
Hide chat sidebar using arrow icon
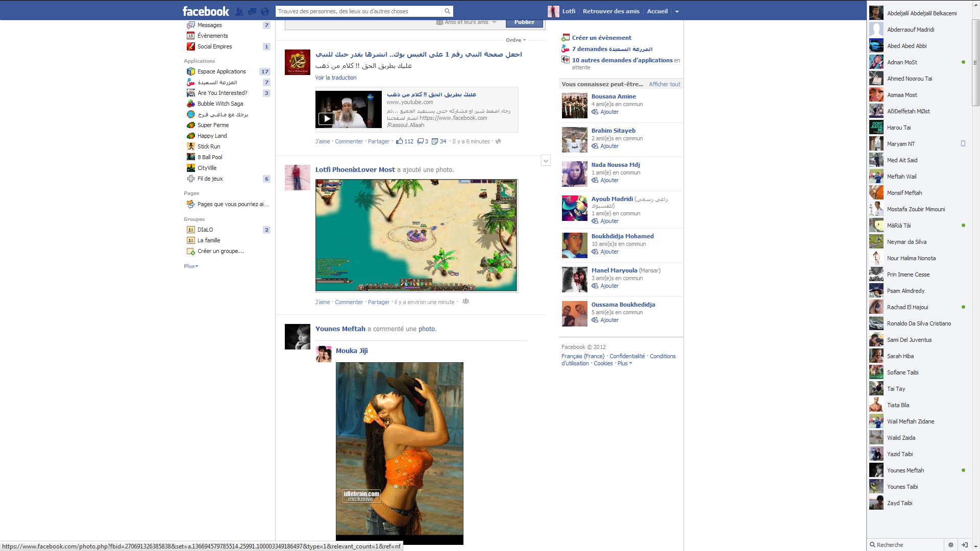(964, 545)
